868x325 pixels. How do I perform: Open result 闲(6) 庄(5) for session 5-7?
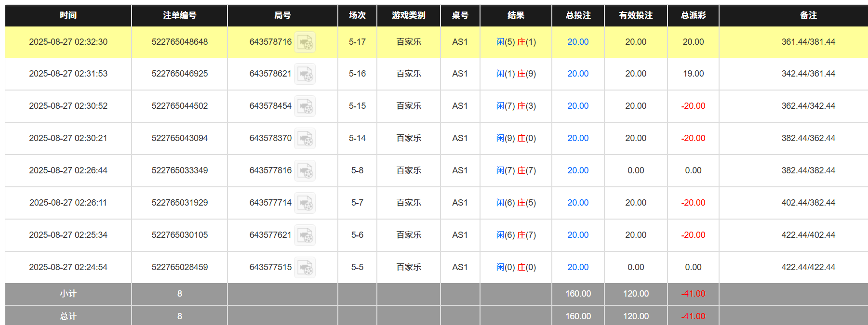[x=516, y=203]
